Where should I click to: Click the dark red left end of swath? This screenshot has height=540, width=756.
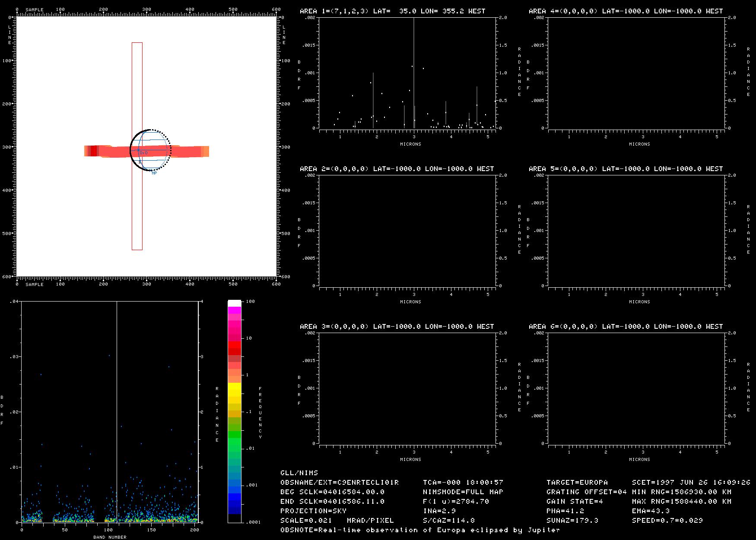(x=93, y=151)
